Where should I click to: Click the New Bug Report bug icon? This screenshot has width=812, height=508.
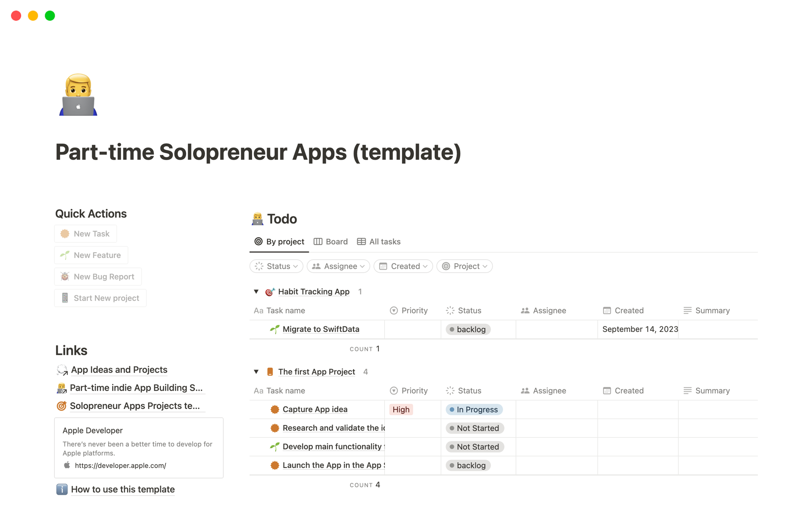(65, 276)
